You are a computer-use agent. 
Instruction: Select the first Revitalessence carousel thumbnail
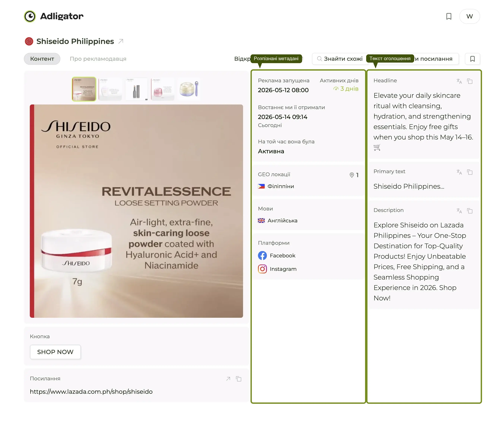coord(84,89)
